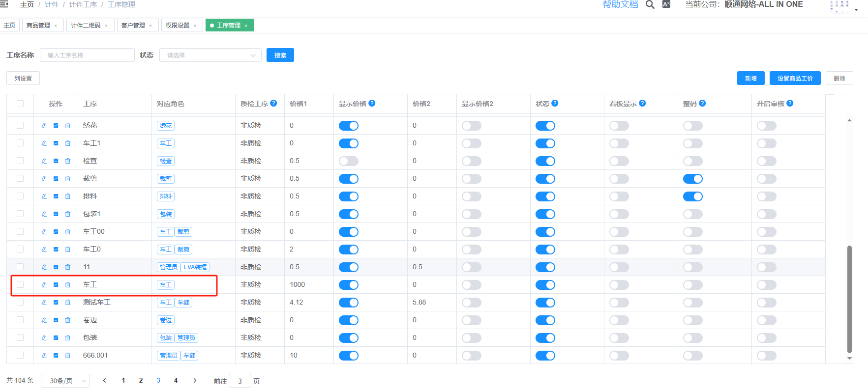The image size is (868, 390).
Task: Click the edit pencil icon for 绣花 row
Action: click(x=44, y=126)
